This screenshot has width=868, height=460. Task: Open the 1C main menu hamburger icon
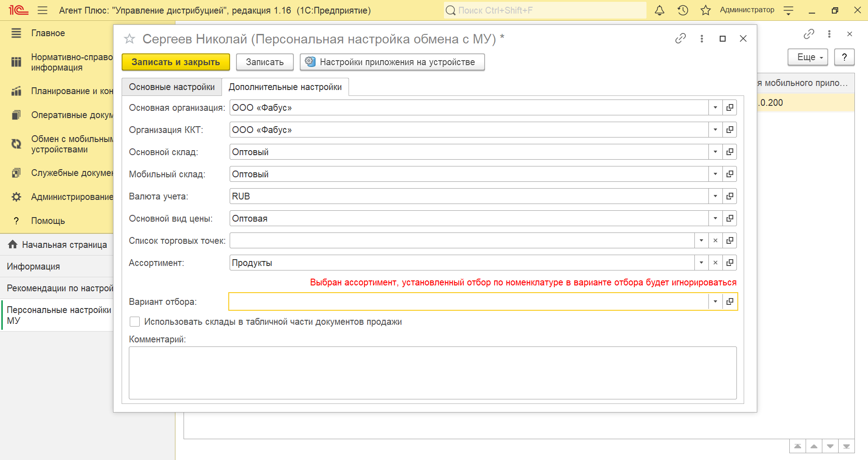(42, 10)
